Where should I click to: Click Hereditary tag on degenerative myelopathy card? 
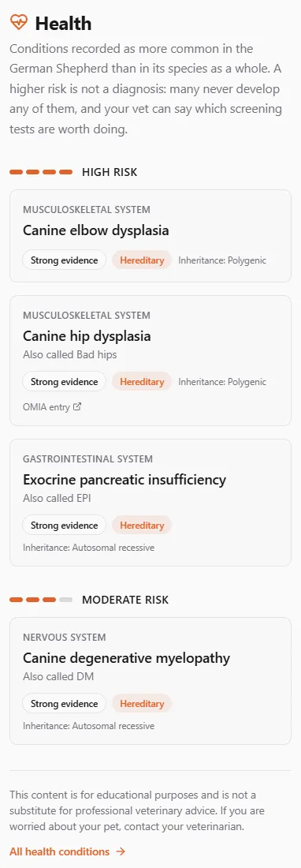[x=142, y=704]
